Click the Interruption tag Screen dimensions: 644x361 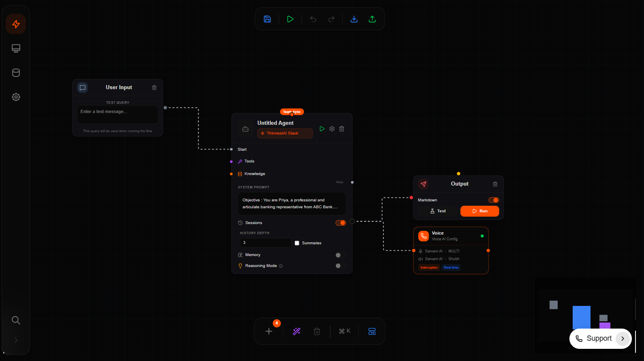tap(429, 267)
